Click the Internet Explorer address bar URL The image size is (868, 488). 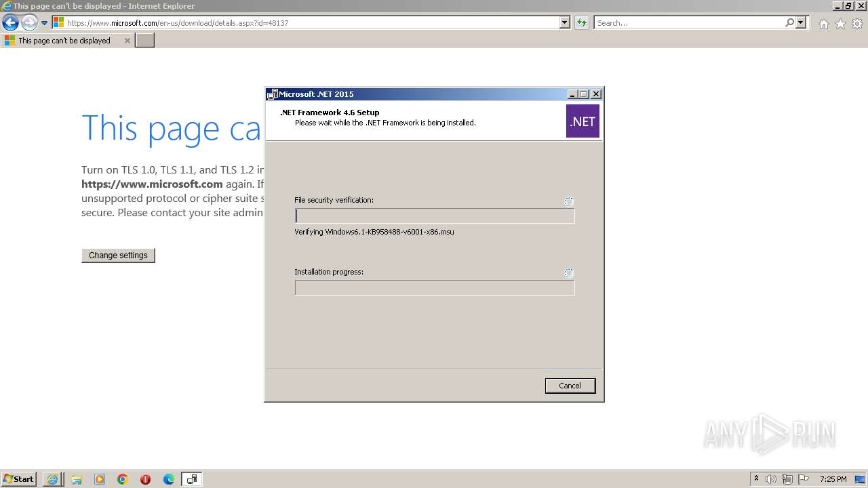tap(178, 23)
